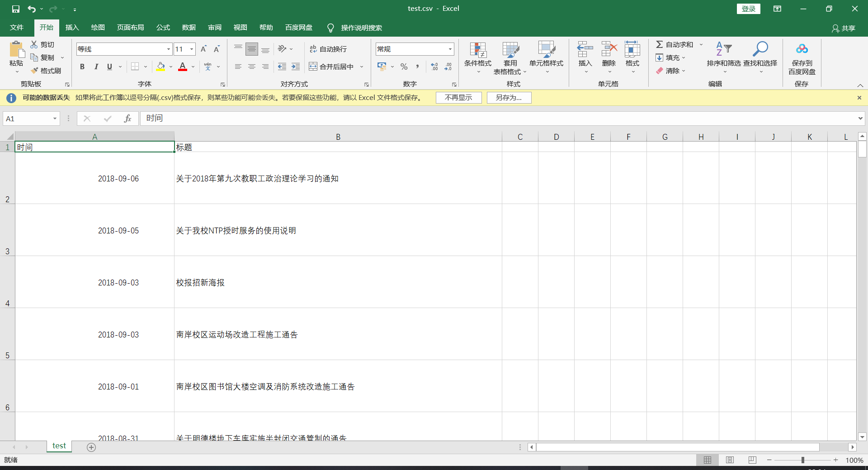868x470 pixels.
Task: Open Cell Styles gallery icon
Action: [547, 50]
